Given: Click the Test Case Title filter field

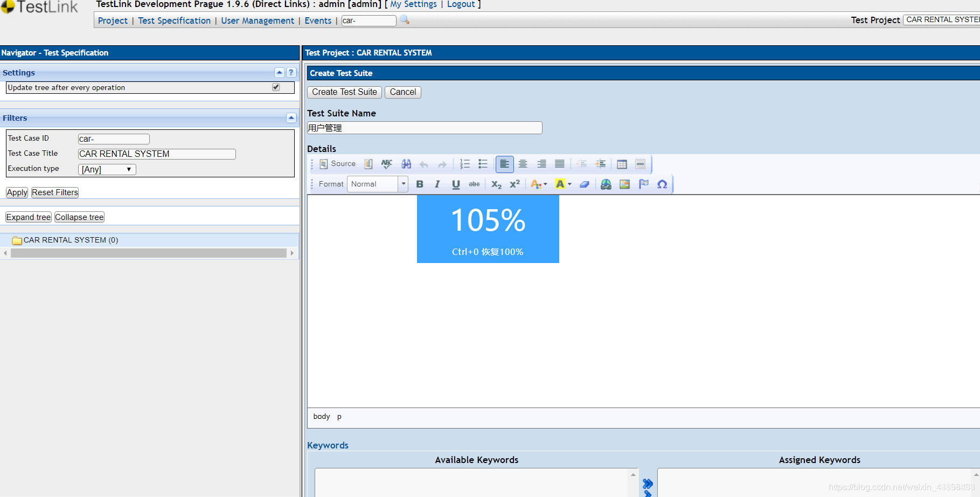Looking at the screenshot, I should (x=157, y=154).
